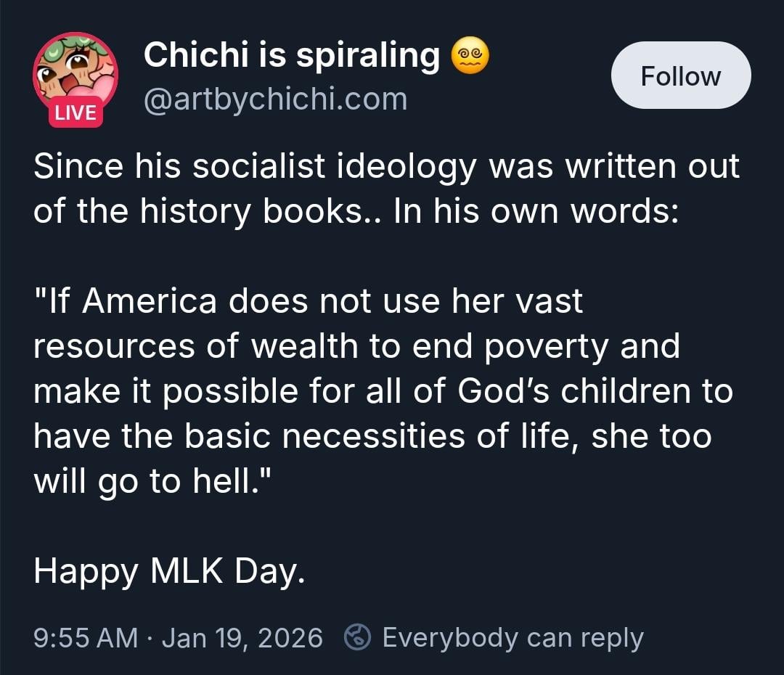Click the "In his own words:" text
Viewport: 784px width, 675px height.
coord(536,212)
